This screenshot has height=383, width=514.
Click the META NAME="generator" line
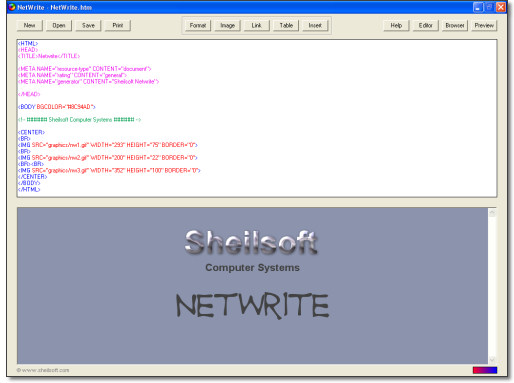point(89,81)
